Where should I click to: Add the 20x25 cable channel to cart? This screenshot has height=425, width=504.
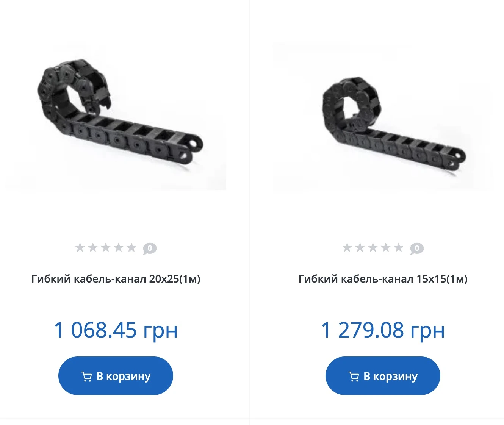[x=116, y=376]
